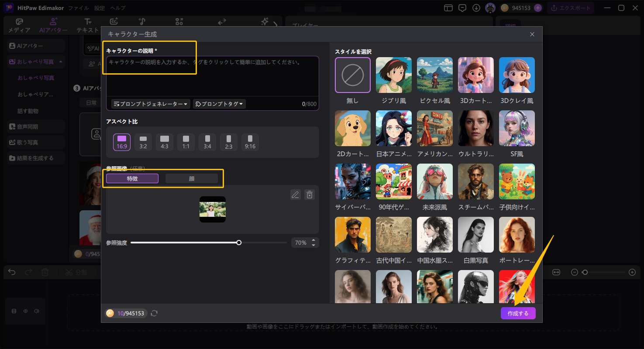Open the ファイル menu
This screenshot has height=349, width=644.
(78, 8)
